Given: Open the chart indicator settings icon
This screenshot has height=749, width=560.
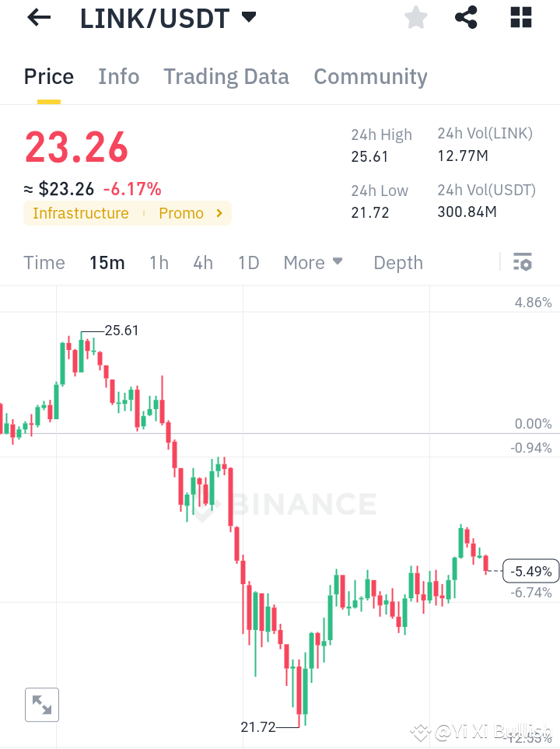Looking at the screenshot, I should click(x=522, y=262).
